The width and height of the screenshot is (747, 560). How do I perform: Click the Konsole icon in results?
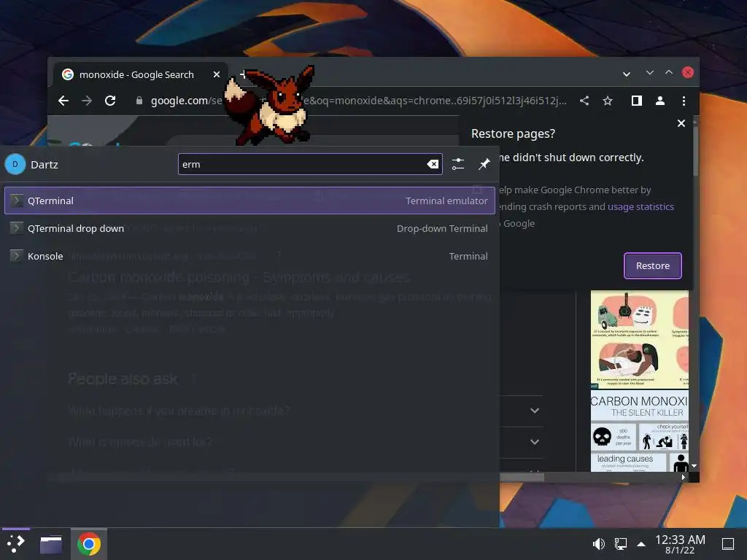[17, 256]
